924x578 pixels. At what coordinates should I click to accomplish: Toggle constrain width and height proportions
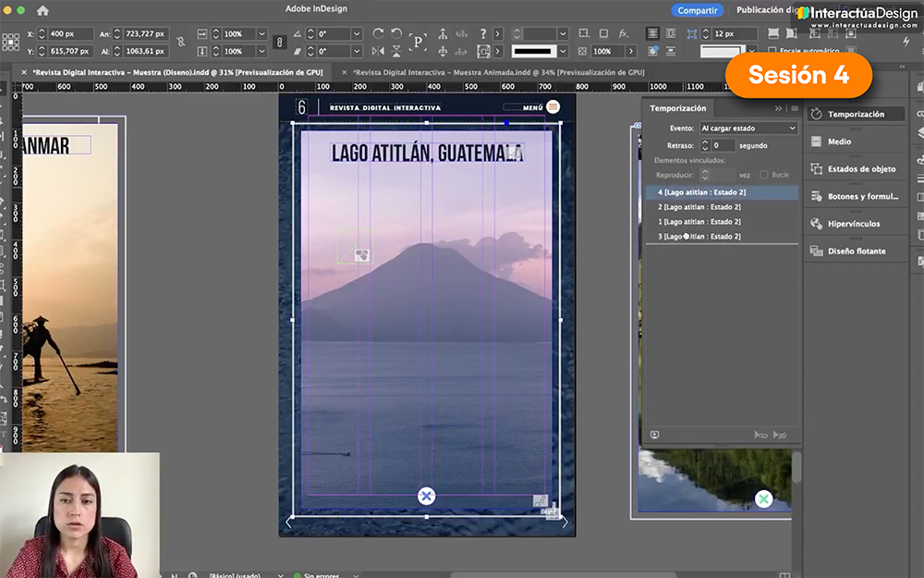point(181,42)
